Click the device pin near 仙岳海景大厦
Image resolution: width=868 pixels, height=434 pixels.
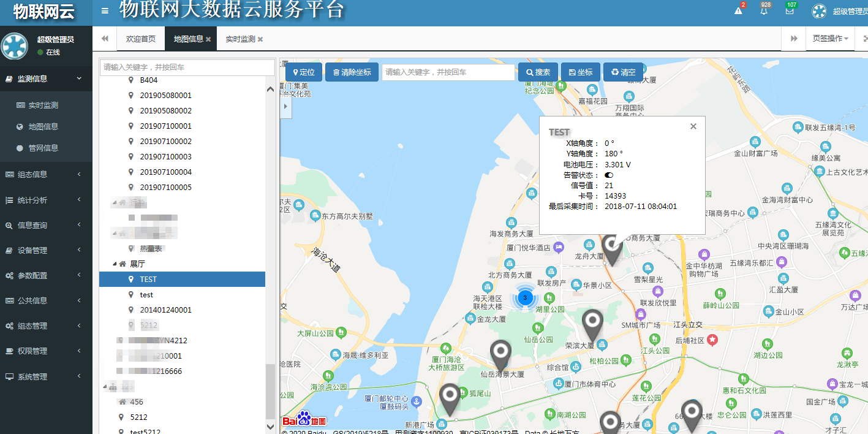tap(500, 356)
